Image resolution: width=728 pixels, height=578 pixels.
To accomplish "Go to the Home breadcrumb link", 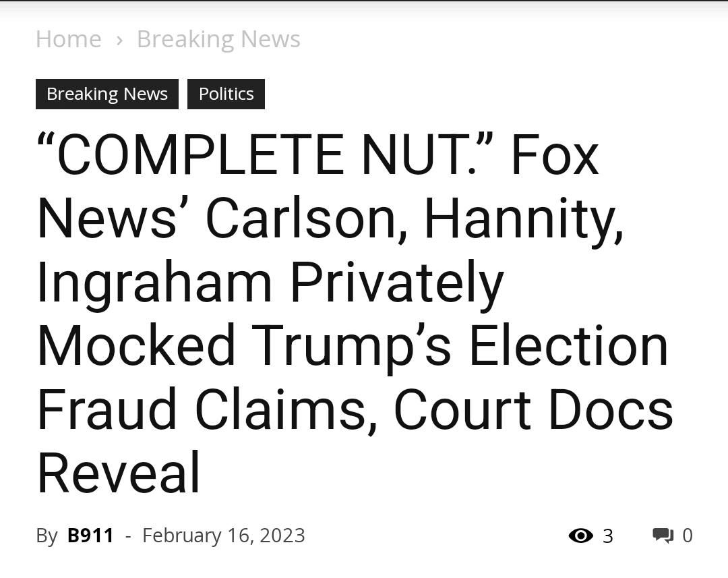I will coord(68,39).
